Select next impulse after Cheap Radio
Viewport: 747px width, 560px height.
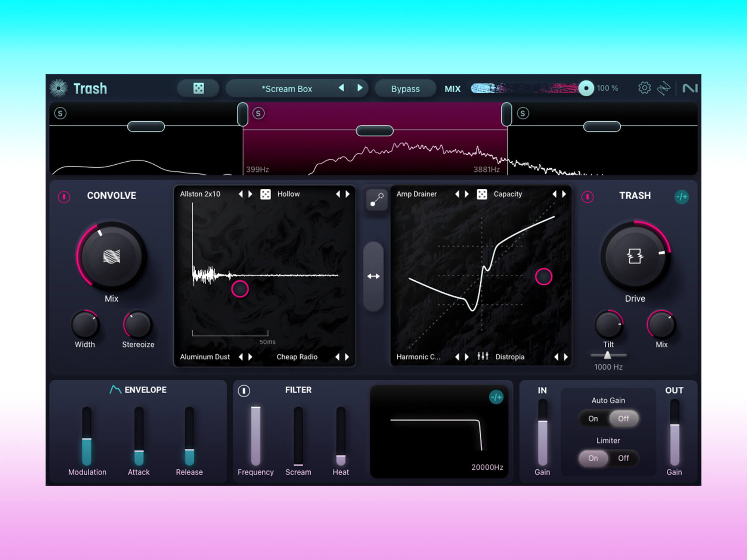(x=347, y=357)
